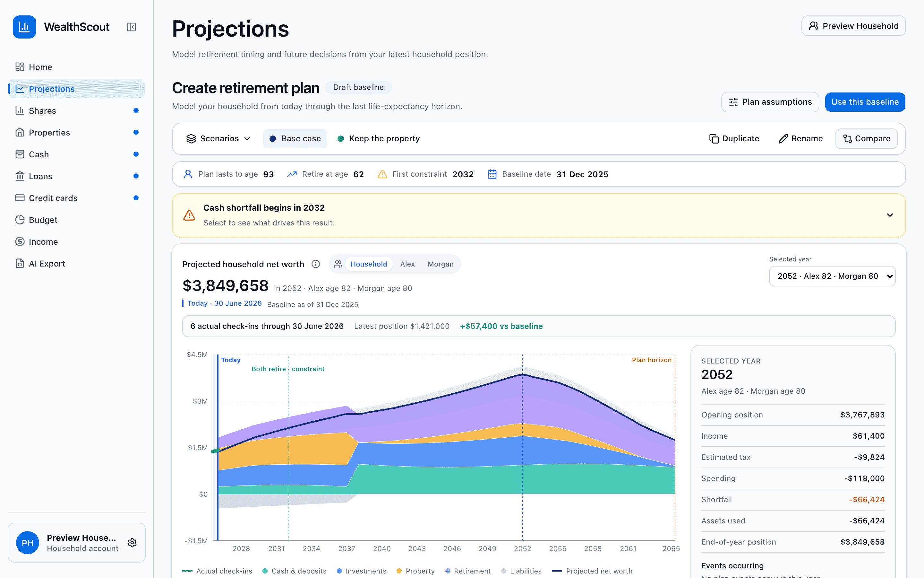The image size is (924, 578).
Task: Rename the current scenario
Action: (x=800, y=139)
